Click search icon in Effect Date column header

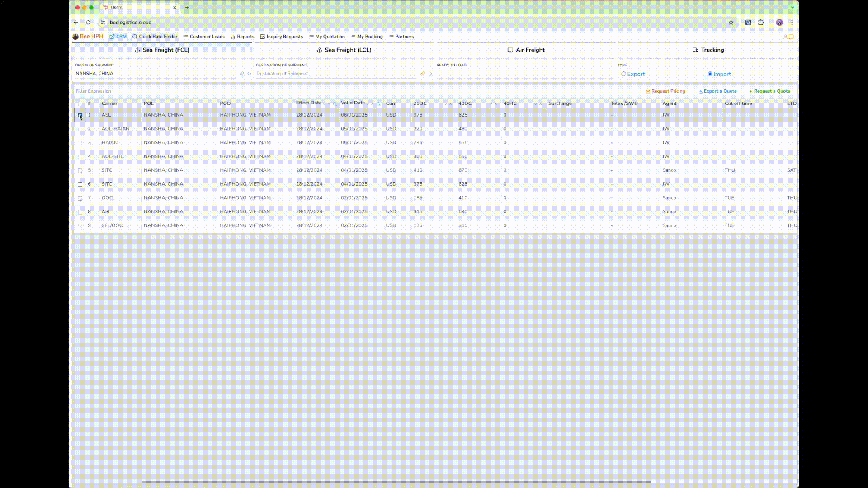(x=335, y=104)
